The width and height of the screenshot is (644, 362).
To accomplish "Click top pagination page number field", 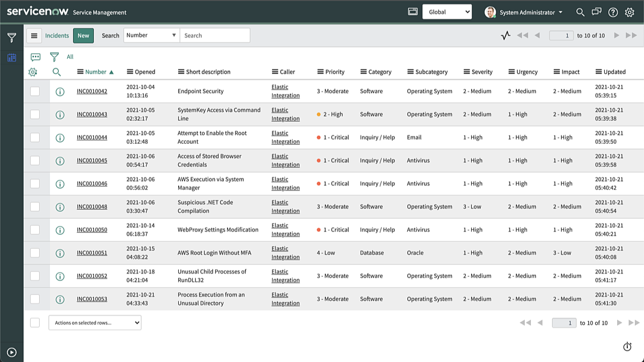I will [x=561, y=35].
